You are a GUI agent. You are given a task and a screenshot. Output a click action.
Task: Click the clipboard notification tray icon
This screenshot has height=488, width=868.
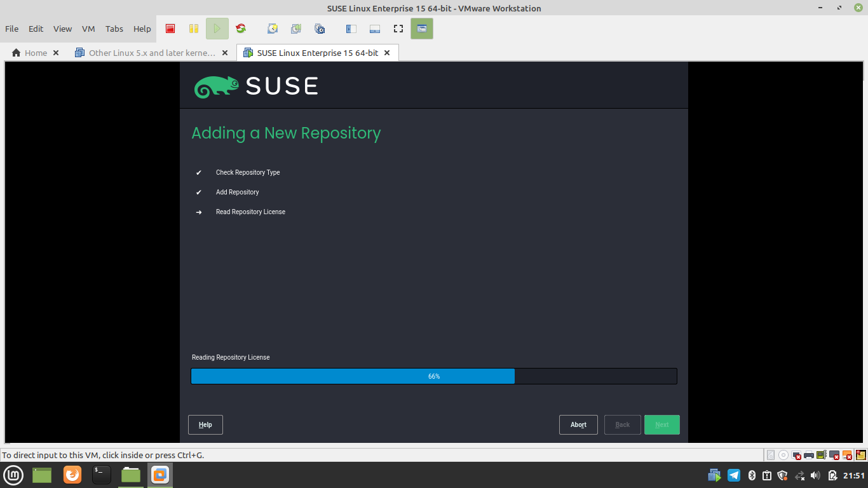pyautogui.click(x=767, y=475)
